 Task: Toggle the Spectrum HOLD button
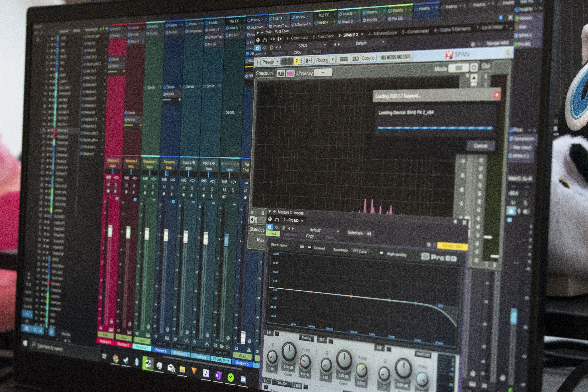click(x=281, y=73)
